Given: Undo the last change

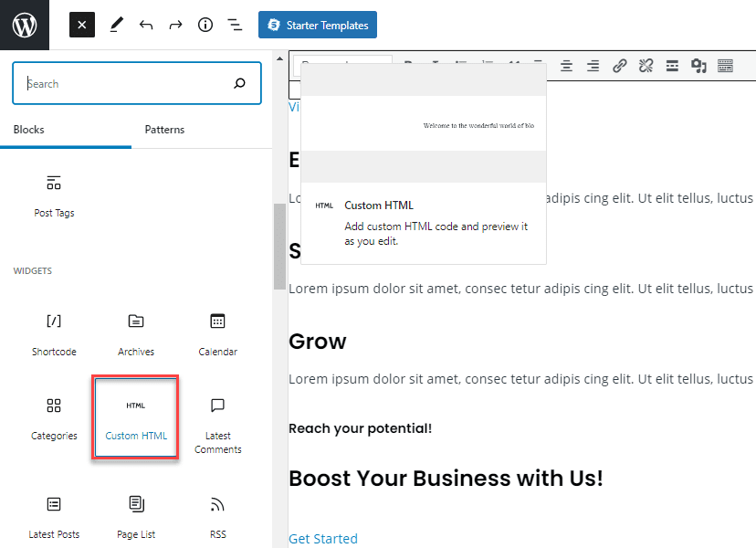Looking at the screenshot, I should (x=146, y=25).
